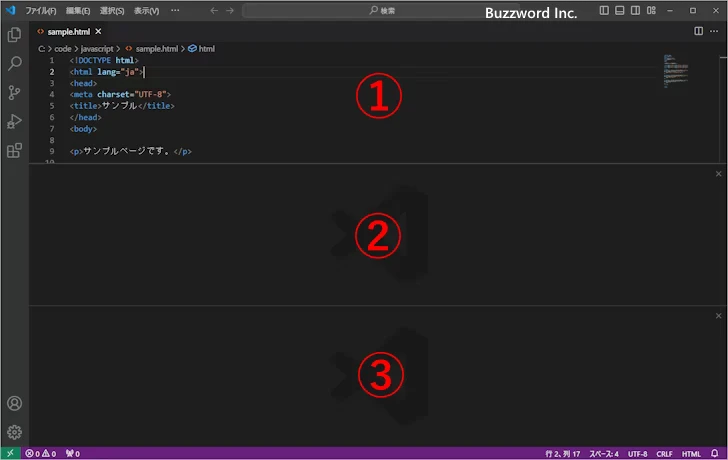Screen dimensions: 728x460
Task: Open the Source Control view
Action: point(14,92)
